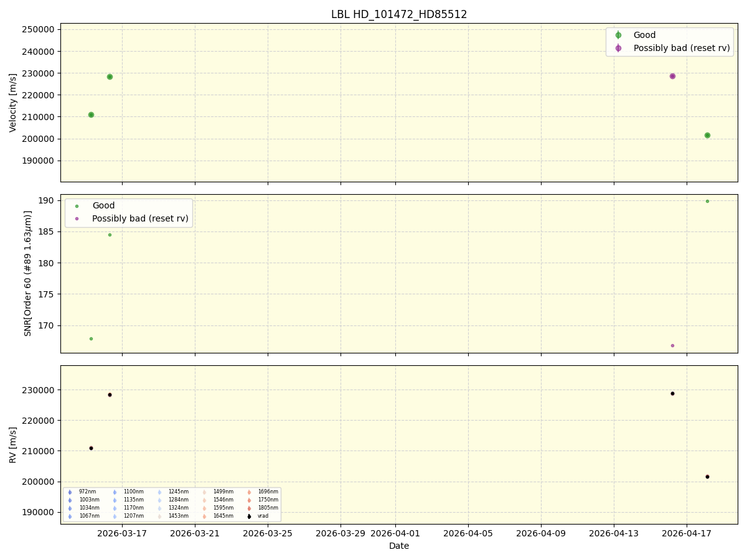
Task: Click the 1750nm legend marker
Action: [x=249, y=500]
